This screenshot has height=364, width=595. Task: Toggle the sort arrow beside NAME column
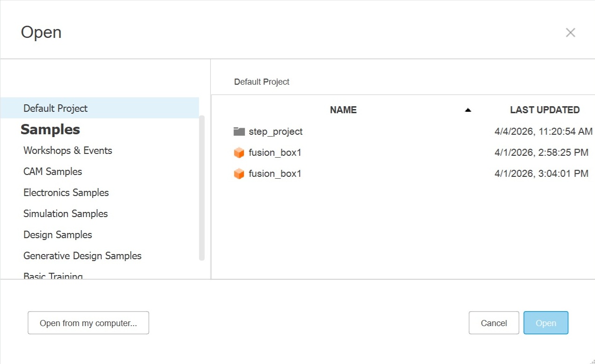tap(468, 110)
